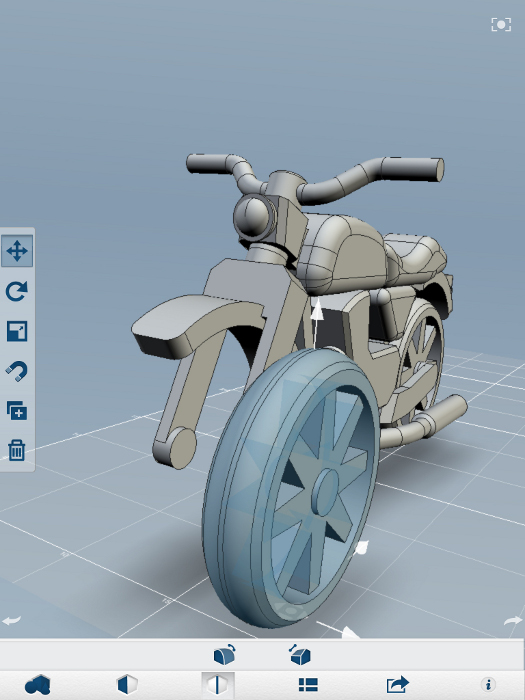Enable the magnet Snap tool
The image size is (525, 700).
[x=17, y=371]
